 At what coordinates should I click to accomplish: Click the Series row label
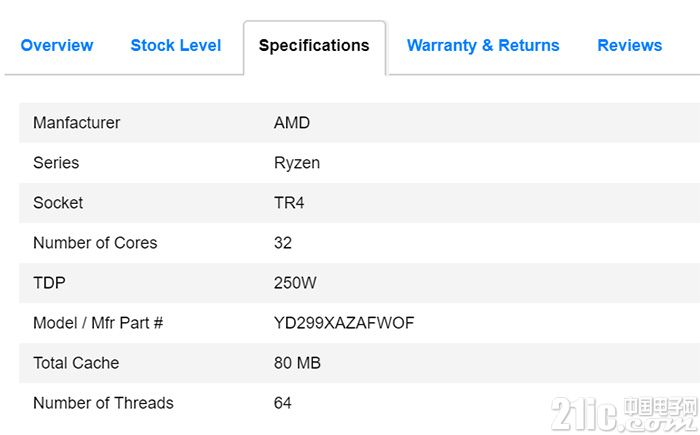(x=56, y=163)
